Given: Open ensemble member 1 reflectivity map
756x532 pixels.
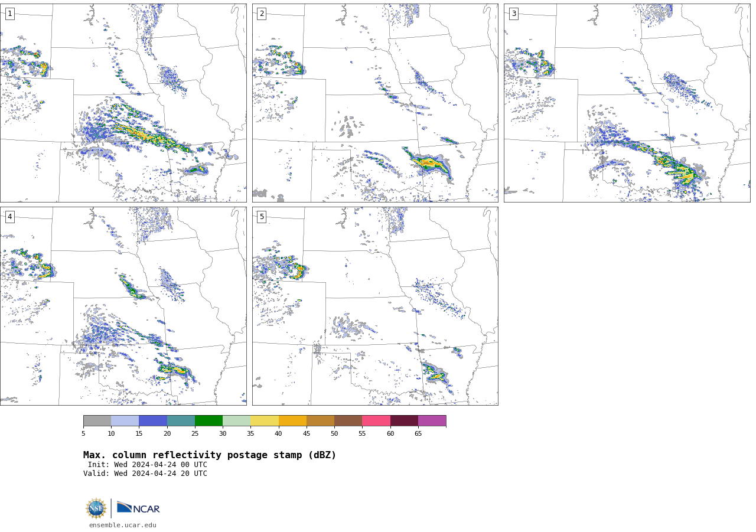Looking at the screenshot, I should click(x=123, y=103).
